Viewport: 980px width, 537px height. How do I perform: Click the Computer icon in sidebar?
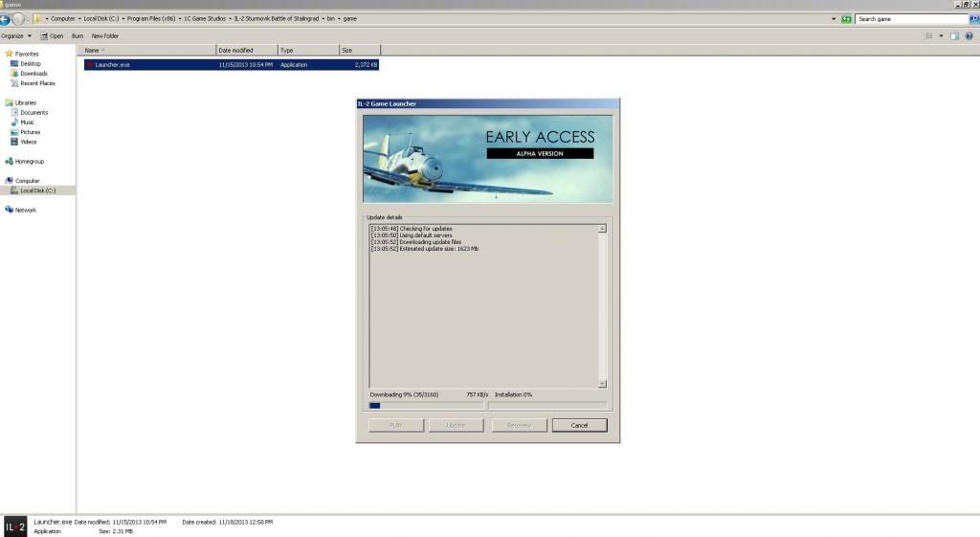[x=9, y=181]
